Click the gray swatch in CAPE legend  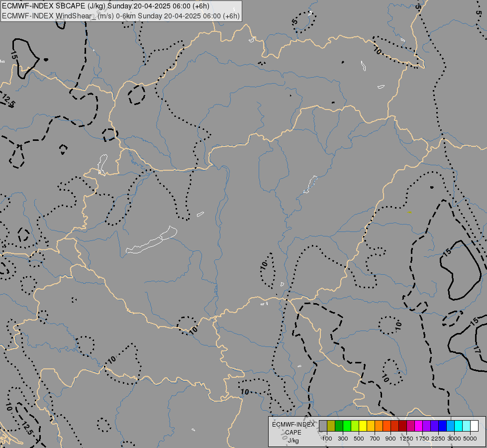[x=323, y=426]
